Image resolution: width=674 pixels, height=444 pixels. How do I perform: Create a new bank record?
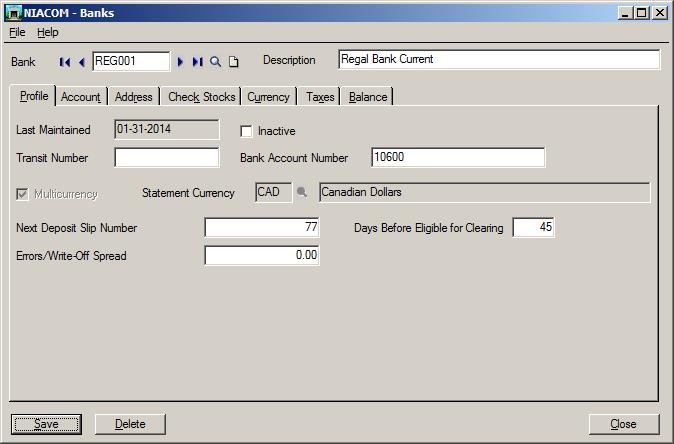point(233,62)
